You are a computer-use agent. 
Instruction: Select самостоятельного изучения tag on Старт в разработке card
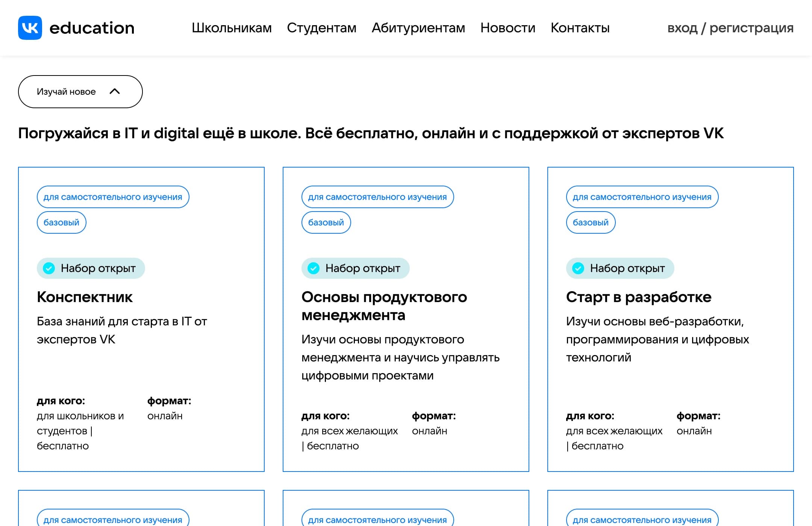click(x=642, y=197)
